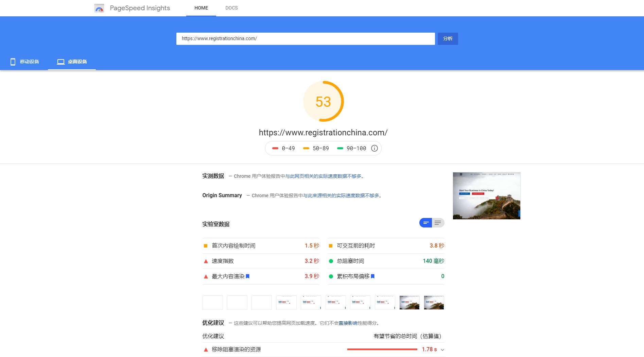The image size is (644, 357).
Task: Switch to 移动设备 tab
Action: click(24, 62)
